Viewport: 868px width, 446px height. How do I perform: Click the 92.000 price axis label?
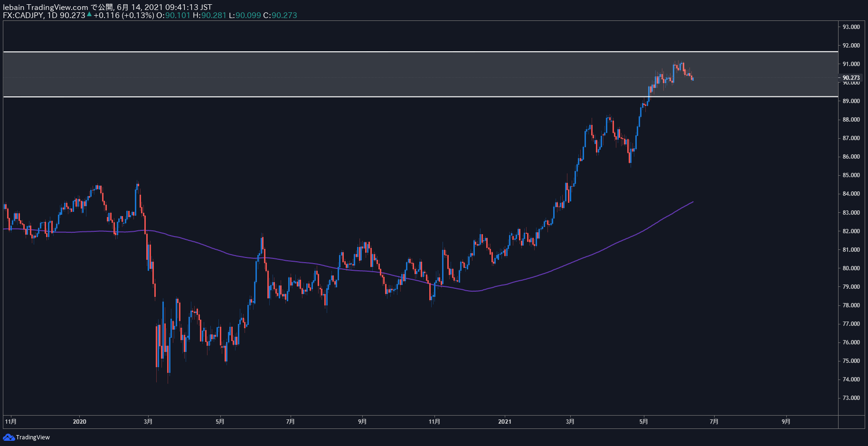coord(851,46)
